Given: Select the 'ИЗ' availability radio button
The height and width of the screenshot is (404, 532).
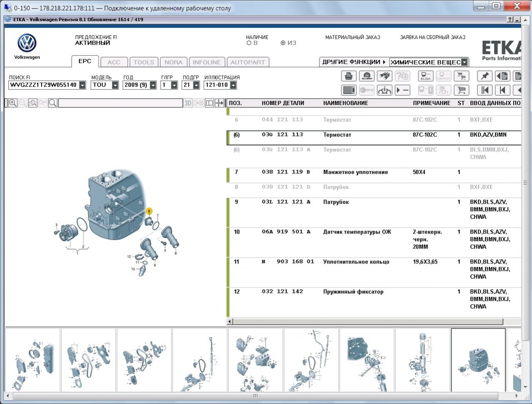Looking at the screenshot, I should (283, 43).
